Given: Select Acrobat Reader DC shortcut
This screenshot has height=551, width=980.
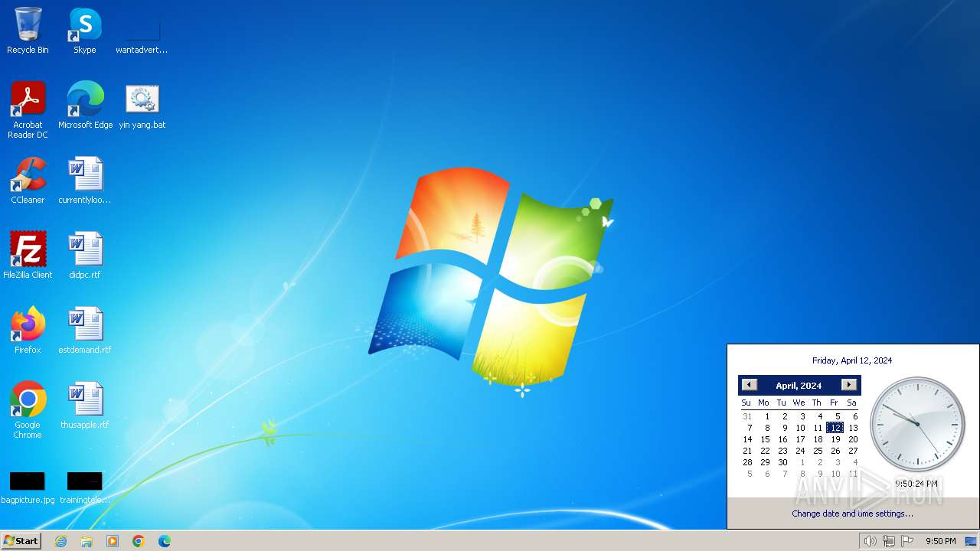Looking at the screenshot, I should pyautogui.click(x=28, y=109).
